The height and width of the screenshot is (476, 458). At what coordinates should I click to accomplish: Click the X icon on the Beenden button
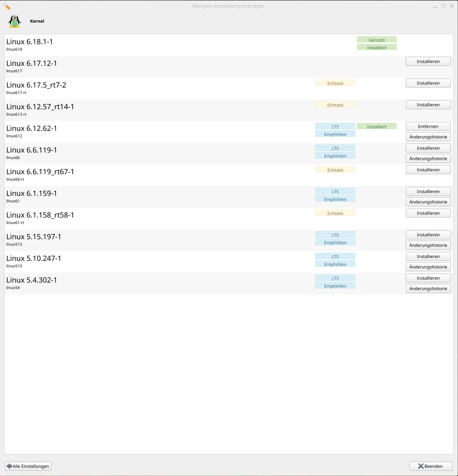(x=421, y=466)
